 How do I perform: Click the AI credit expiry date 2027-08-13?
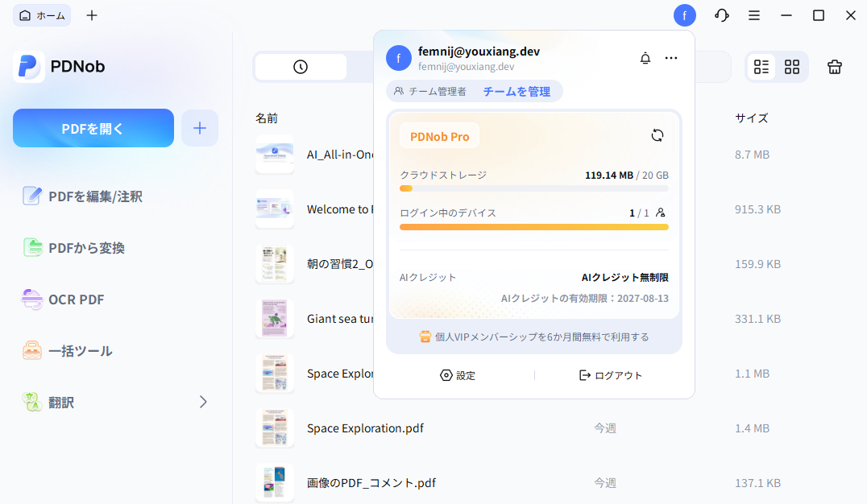tap(642, 299)
